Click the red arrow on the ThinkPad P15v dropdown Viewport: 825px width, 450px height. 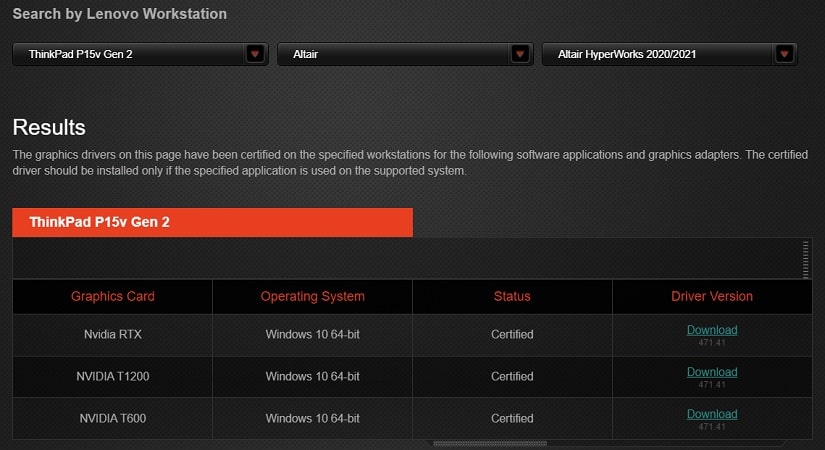coord(255,54)
